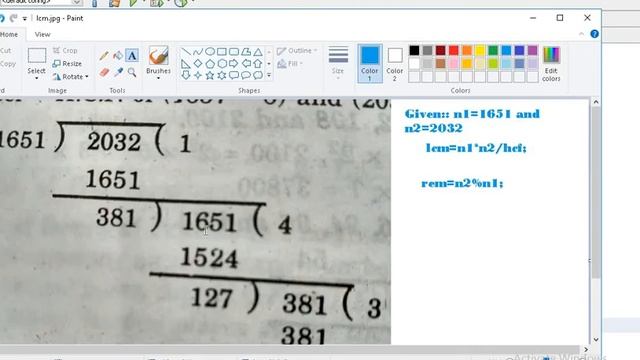The width and height of the screenshot is (640, 360).
Task: Open the Edit colors dialog
Action: point(551,64)
